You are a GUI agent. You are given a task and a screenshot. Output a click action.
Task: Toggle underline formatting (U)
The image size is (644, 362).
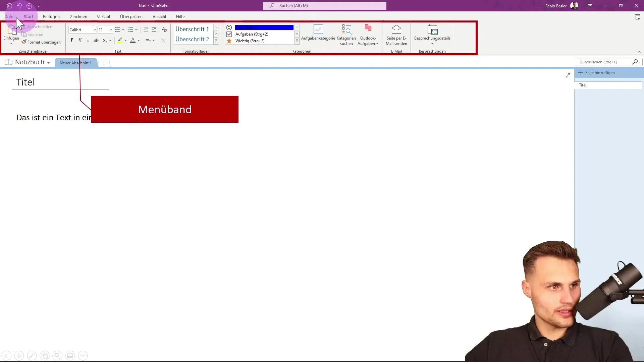pos(88,40)
